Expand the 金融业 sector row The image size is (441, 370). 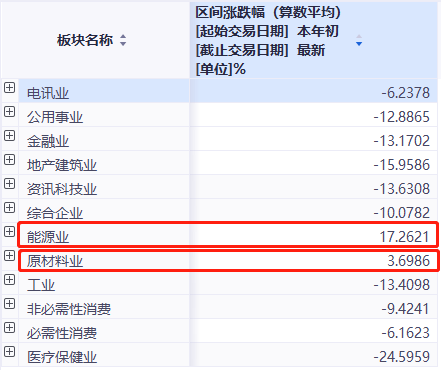point(9,136)
